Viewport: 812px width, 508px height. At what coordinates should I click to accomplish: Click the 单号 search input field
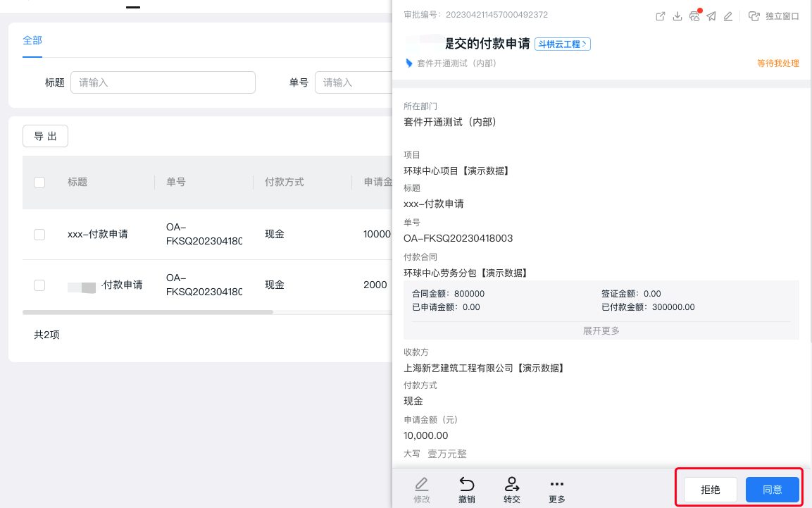354,82
